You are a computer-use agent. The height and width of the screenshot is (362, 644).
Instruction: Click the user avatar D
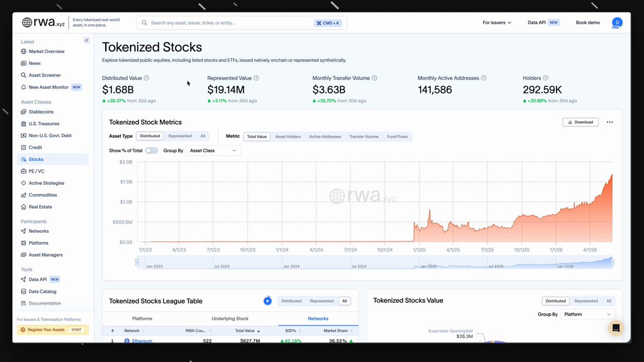pyautogui.click(x=617, y=23)
